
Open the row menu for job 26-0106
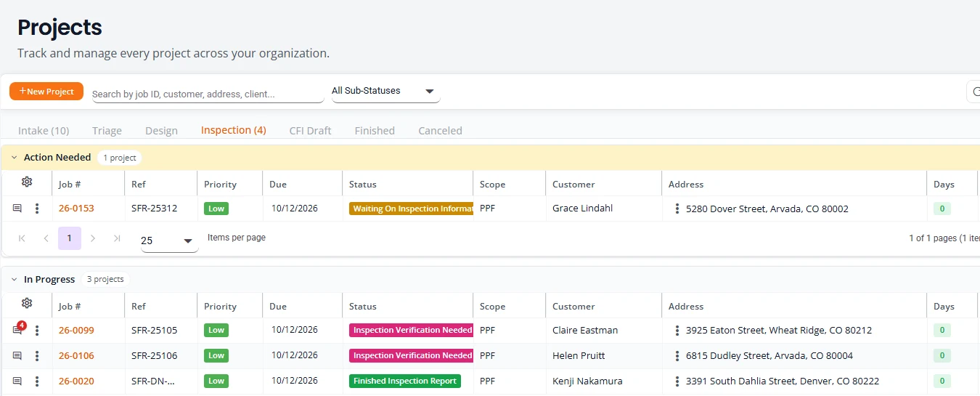[37, 356]
